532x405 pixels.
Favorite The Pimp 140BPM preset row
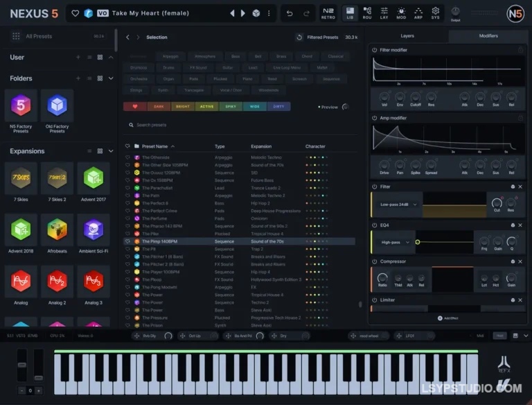point(127,241)
